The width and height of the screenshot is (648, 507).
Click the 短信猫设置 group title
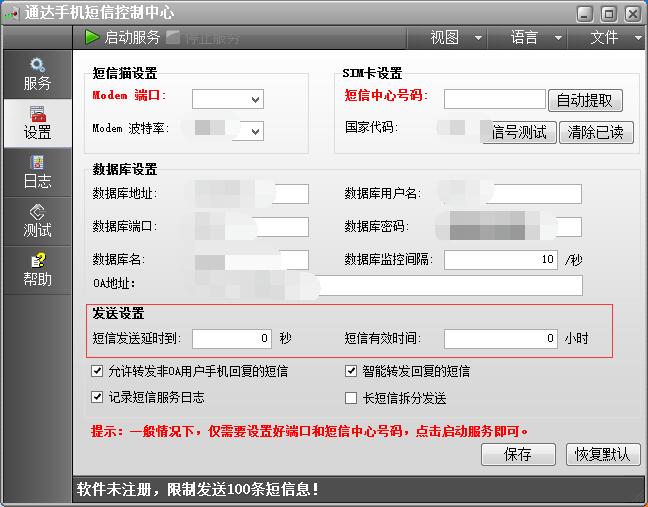point(125,73)
